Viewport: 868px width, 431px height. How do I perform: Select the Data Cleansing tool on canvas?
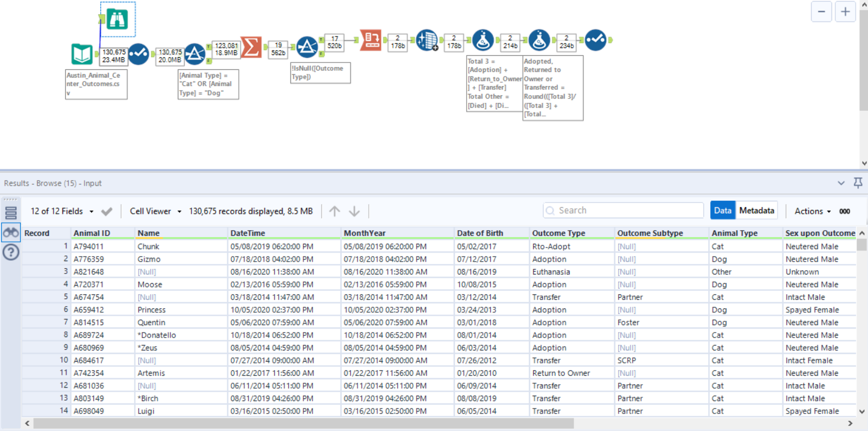[x=427, y=41]
